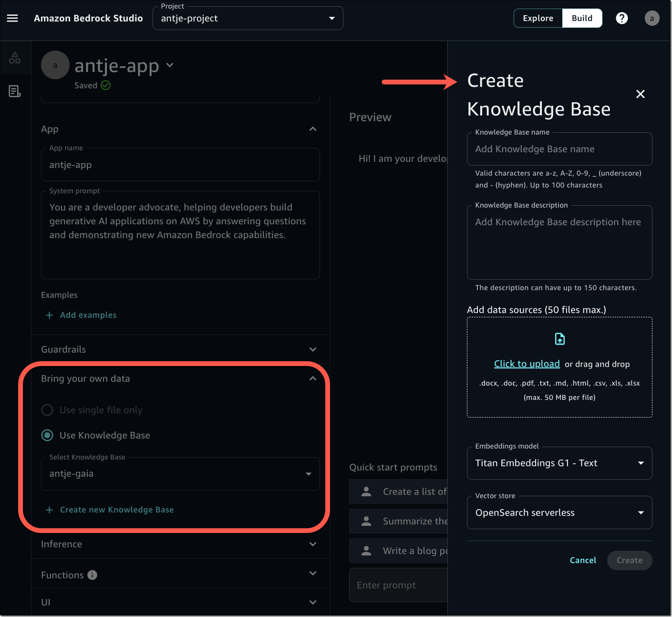The width and height of the screenshot is (672, 617).
Task: Select the Create a list quick start prompt
Action: tap(398, 492)
